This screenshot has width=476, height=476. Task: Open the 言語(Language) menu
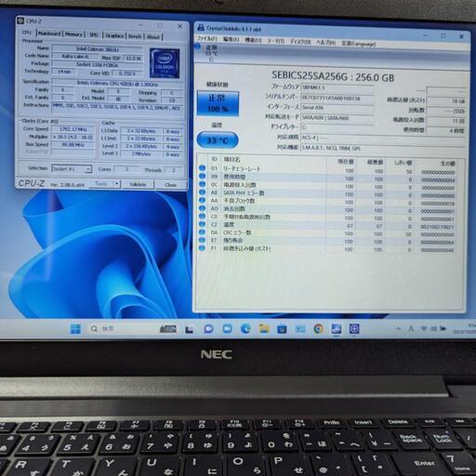click(359, 44)
